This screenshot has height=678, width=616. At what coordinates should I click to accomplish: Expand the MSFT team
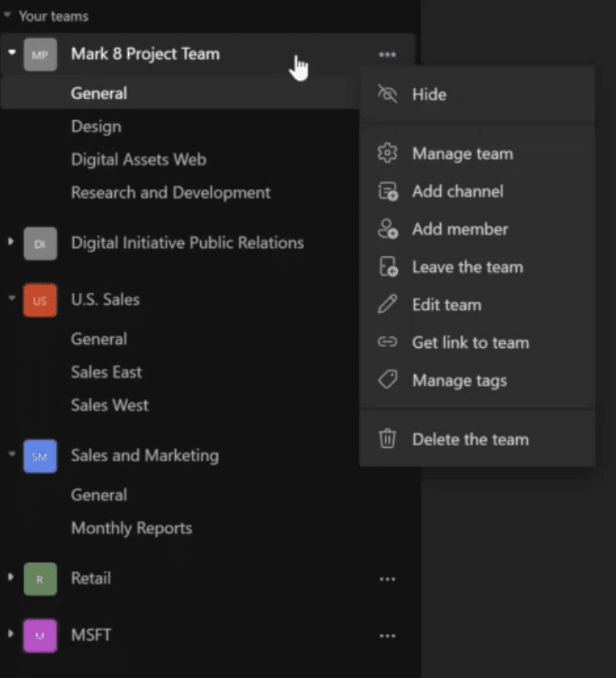11,634
